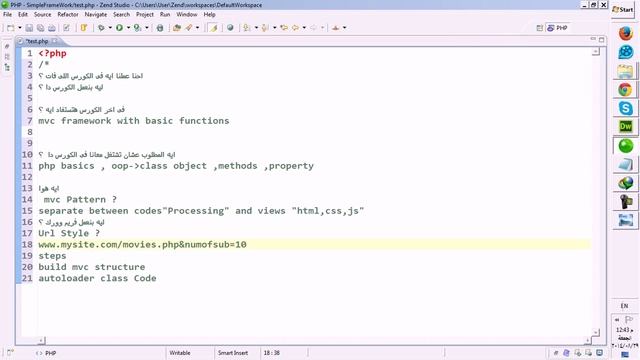Image resolution: width=640 pixels, height=360 pixels.
Task: Open Dreamweaver from the taskbar
Action: coord(625,127)
